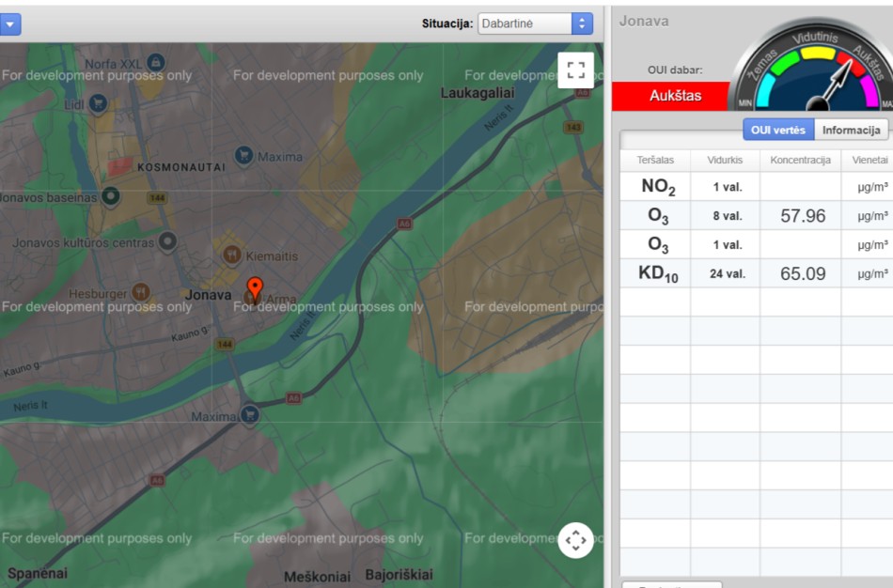
Task: Select the Norfa XXL shop marker
Action: click(156, 63)
